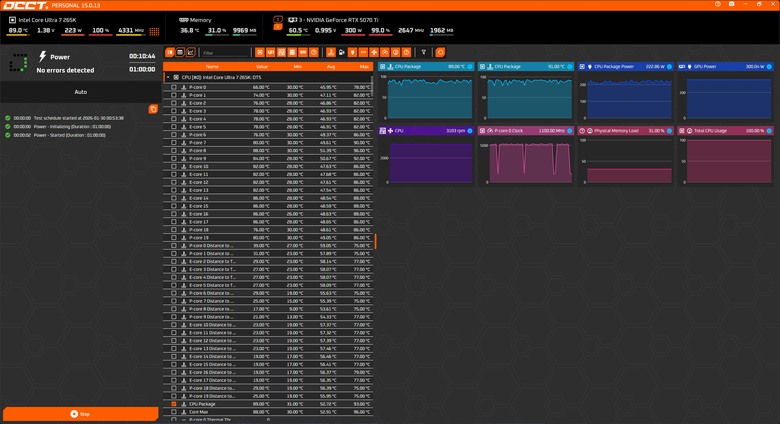Toggle the fan sensor filter icon
The image size is (780, 424).
tap(374, 52)
